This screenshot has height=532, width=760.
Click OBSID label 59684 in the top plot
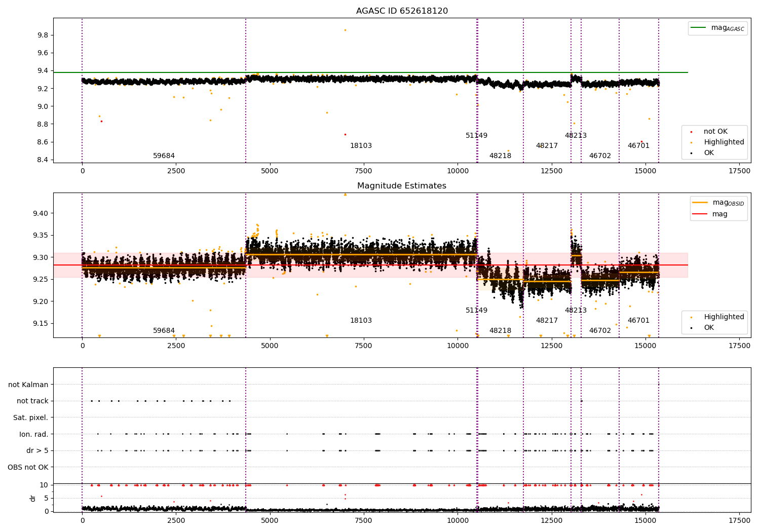164,156
